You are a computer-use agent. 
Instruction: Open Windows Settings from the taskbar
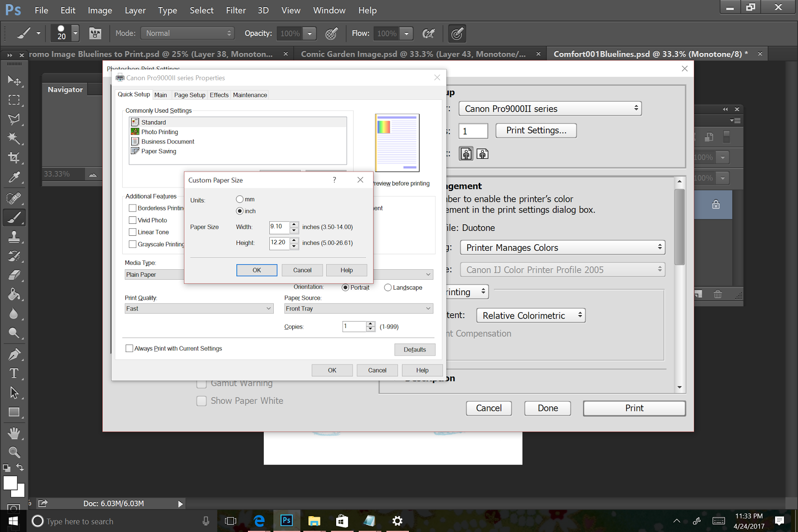pos(398,521)
